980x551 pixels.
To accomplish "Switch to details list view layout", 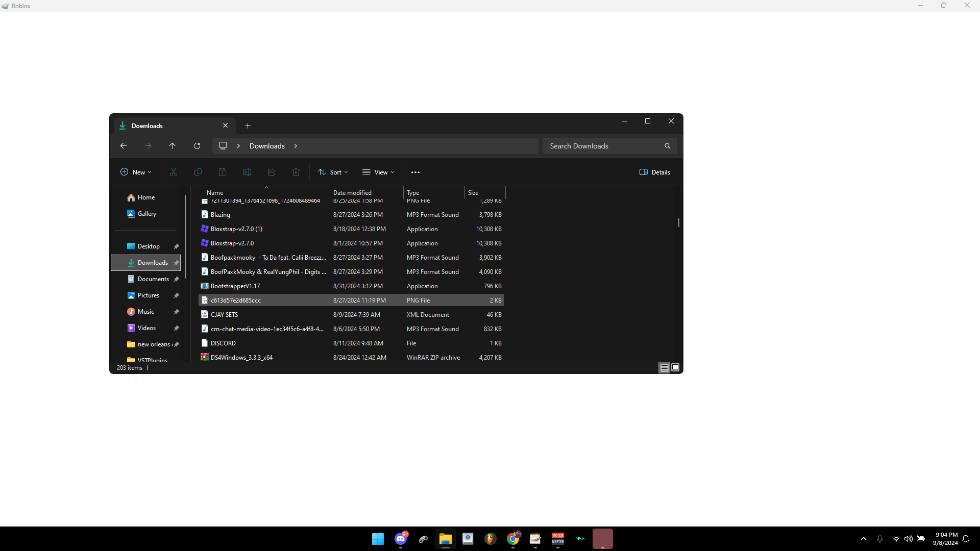I will pyautogui.click(x=664, y=367).
